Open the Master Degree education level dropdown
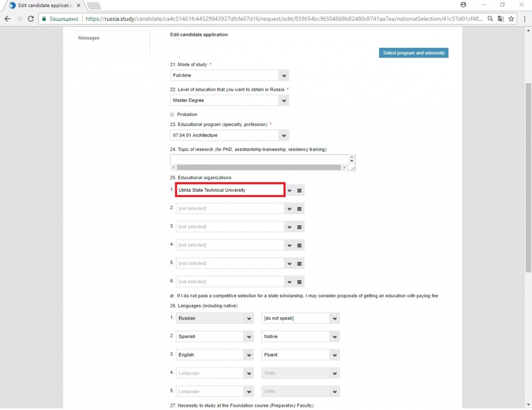Screen dimensions: 532x410 click(x=230, y=100)
